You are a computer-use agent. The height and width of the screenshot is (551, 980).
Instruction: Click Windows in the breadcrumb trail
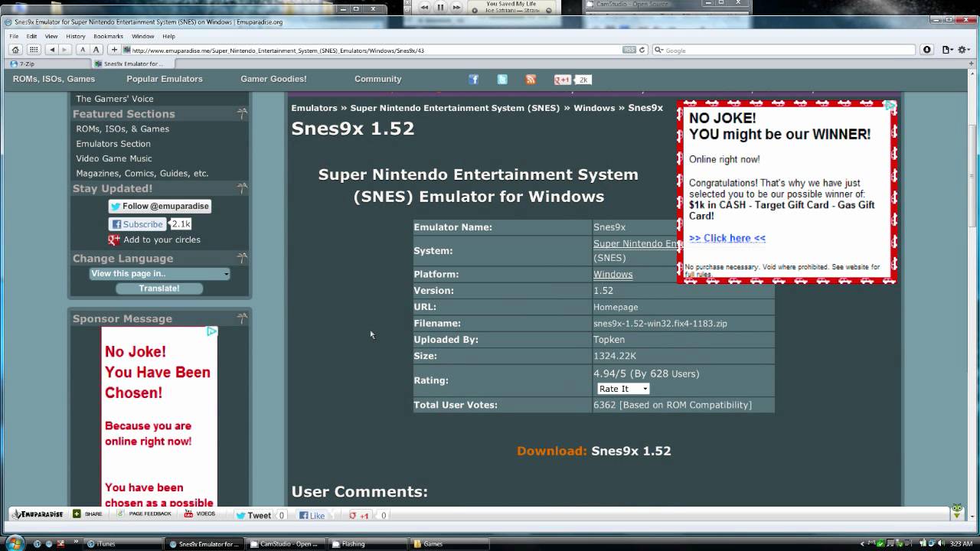(x=594, y=108)
